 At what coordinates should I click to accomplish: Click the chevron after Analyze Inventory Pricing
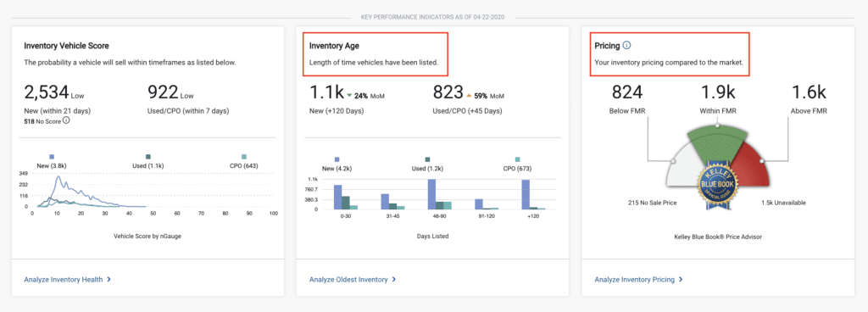coord(681,280)
